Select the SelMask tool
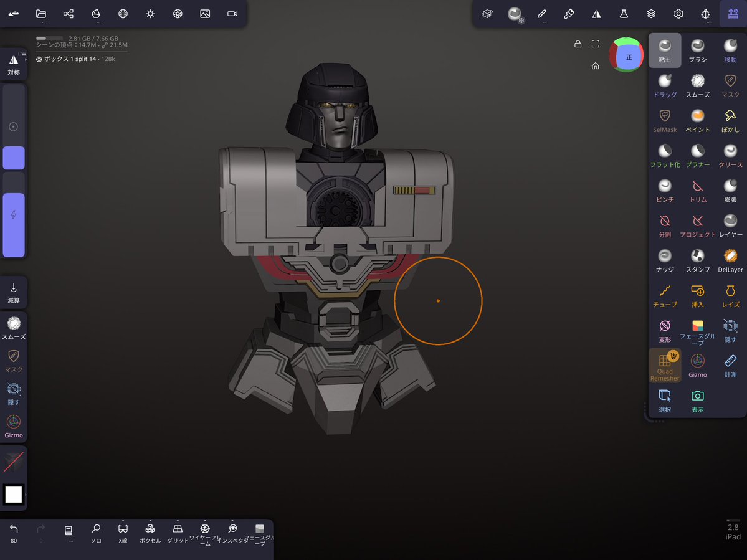Screen dimensions: 747x560 pyautogui.click(x=665, y=120)
